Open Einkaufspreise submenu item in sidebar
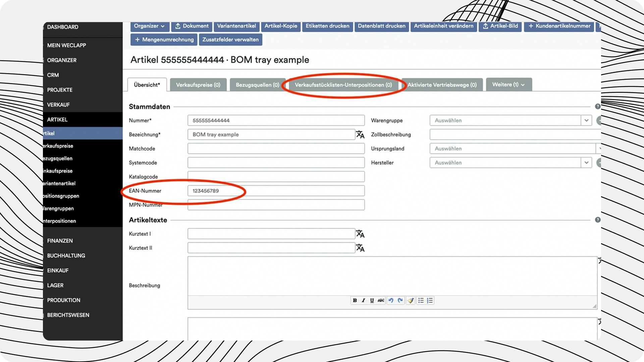Viewport: 644px width, 362px height. click(58, 171)
